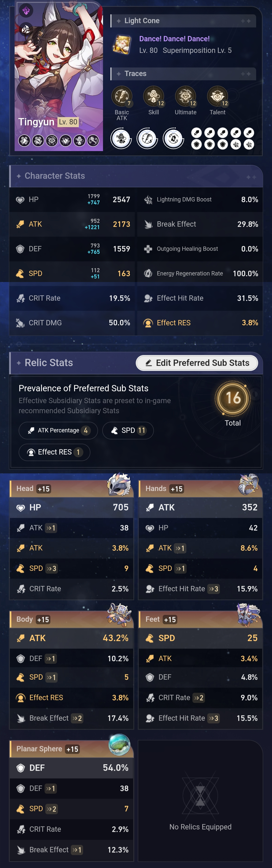
Task: Click the total preferred sub stats medal
Action: pyautogui.click(x=233, y=398)
